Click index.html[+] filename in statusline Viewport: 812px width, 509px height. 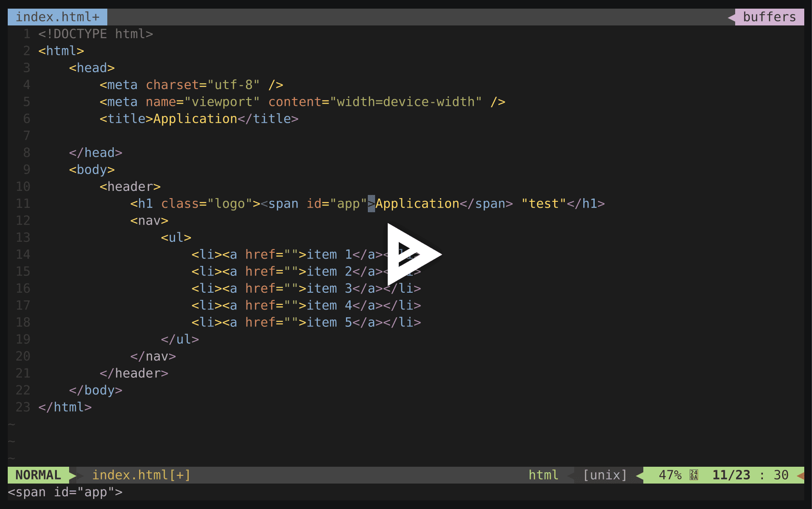tap(141, 475)
